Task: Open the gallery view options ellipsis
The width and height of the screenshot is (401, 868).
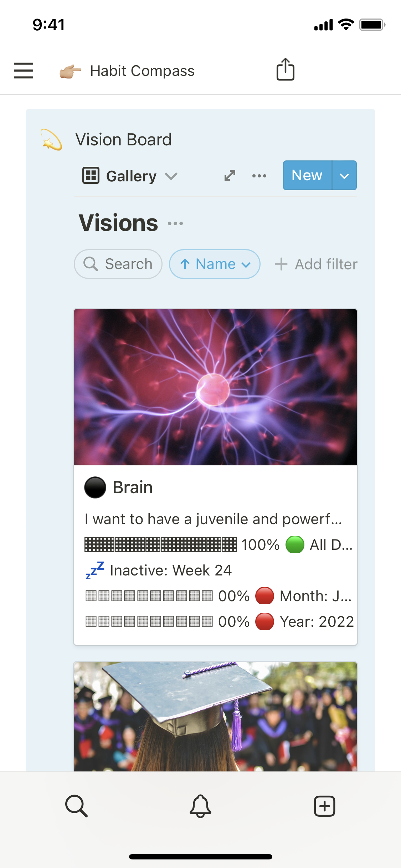Action: pyautogui.click(x=259, y=176)
